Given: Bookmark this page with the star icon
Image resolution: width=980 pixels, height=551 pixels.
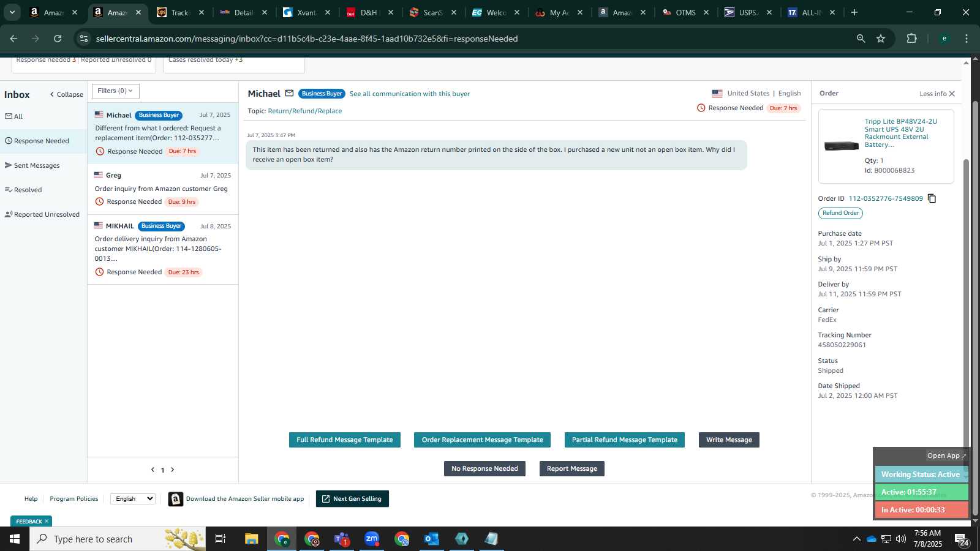Looking at the screenshot, I should pyautogui.click(x=881, y=39).
